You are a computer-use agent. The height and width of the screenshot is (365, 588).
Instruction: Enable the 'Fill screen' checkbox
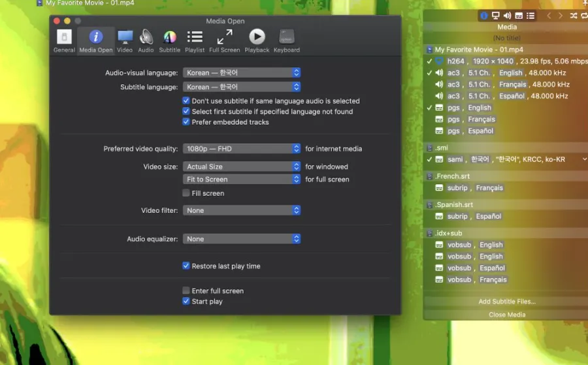tap(186, 193)
